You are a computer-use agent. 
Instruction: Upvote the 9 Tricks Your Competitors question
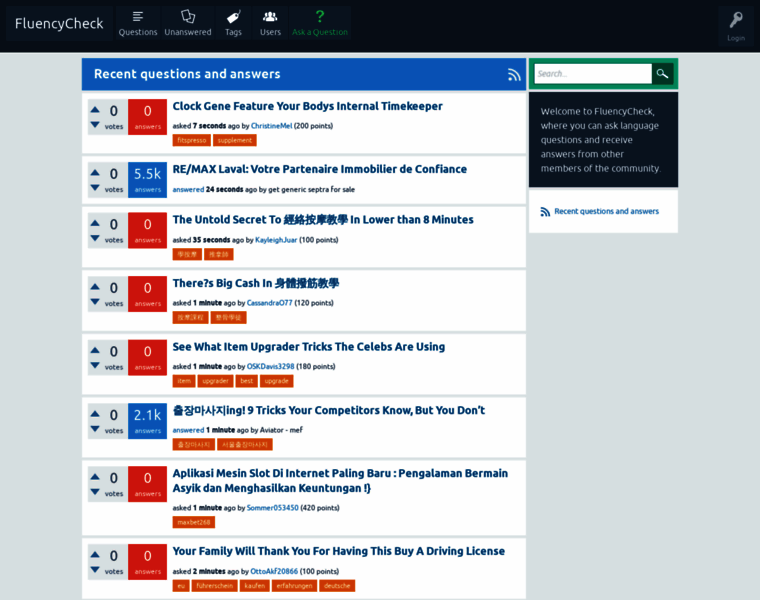pos(95,414)
